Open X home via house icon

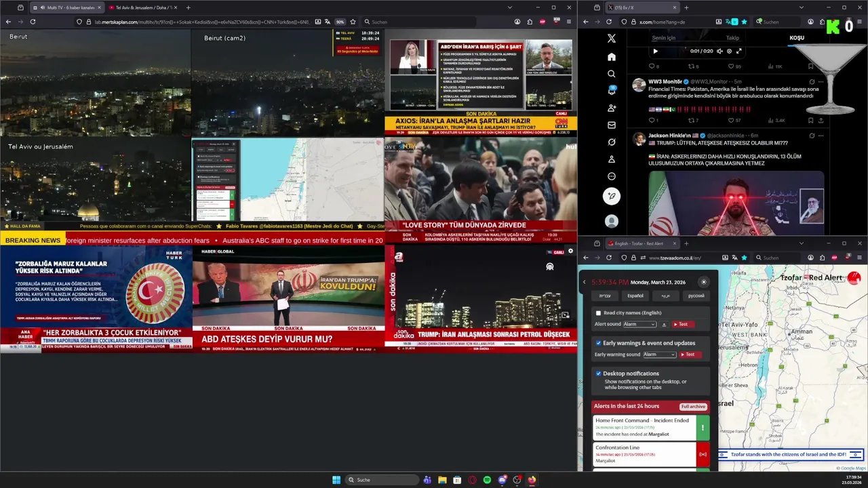(x=612, y=57)
